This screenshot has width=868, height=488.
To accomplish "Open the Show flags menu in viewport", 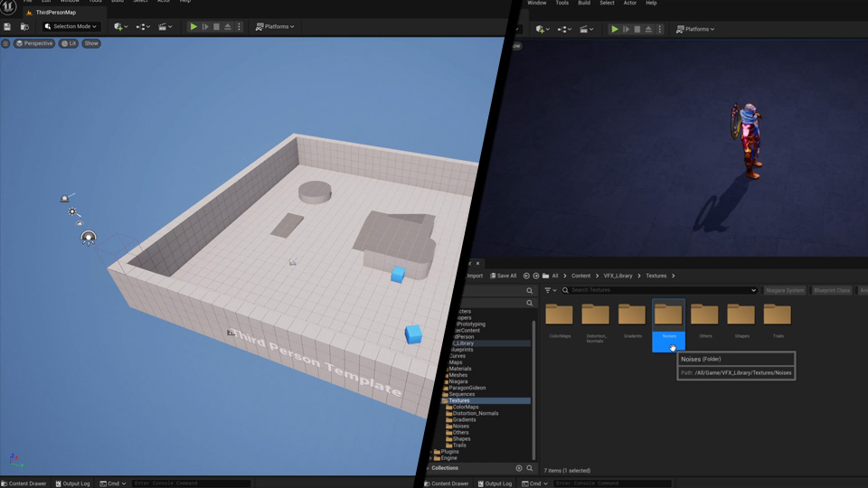I will (91, 43).
